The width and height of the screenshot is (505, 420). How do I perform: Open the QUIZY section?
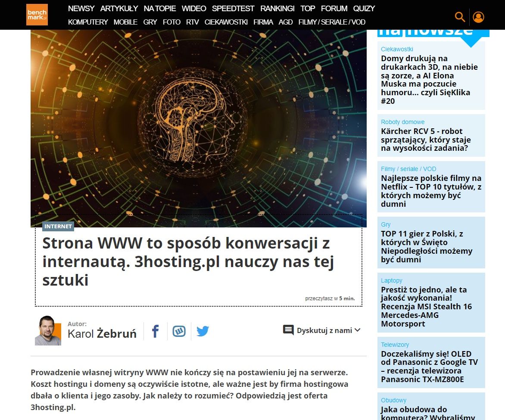[364, 8]
